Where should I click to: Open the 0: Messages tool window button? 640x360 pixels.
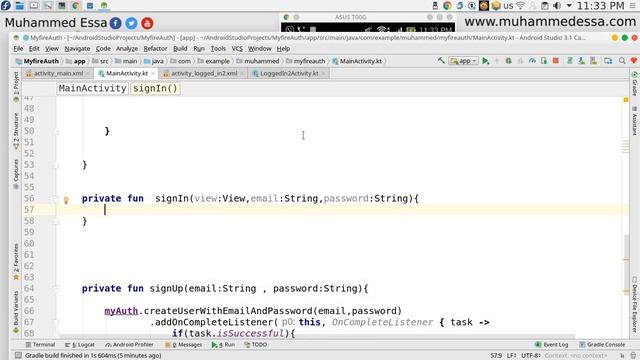[x=183, y=344]
